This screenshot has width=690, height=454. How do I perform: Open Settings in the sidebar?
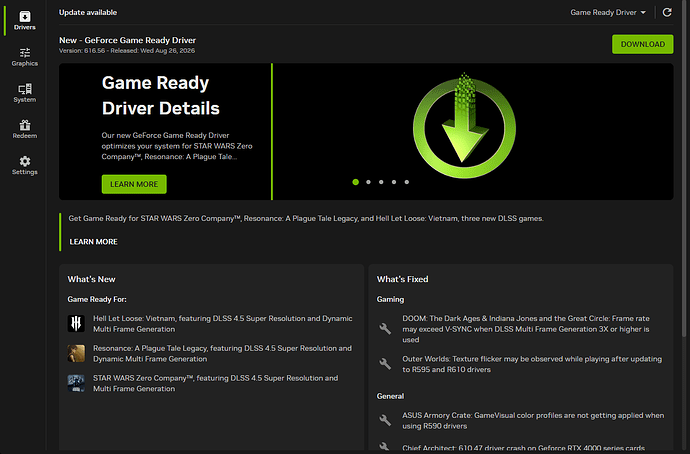[x=25, y=165]
